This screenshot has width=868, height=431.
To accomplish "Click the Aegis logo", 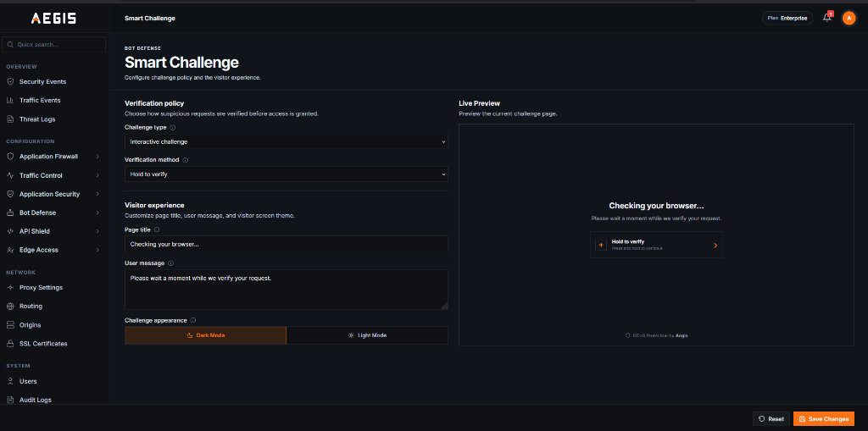I will (x=53, y=19).
